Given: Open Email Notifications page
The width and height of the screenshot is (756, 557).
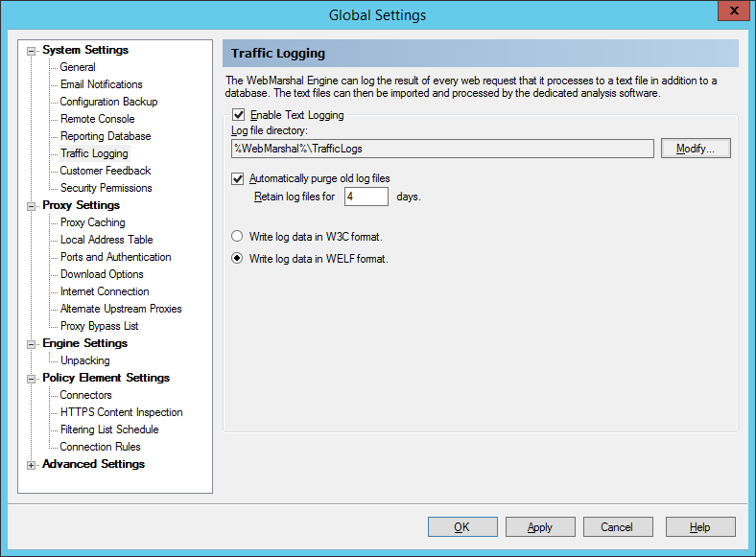Looking at the screenshot, I should (x=102, y=84).
